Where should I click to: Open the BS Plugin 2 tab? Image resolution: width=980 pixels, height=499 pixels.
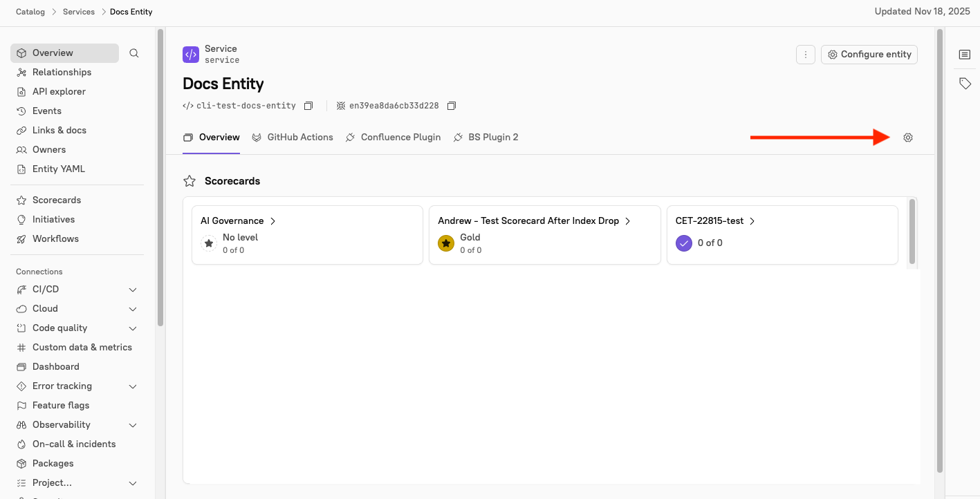pyautogui.click(x=486, y=138)
